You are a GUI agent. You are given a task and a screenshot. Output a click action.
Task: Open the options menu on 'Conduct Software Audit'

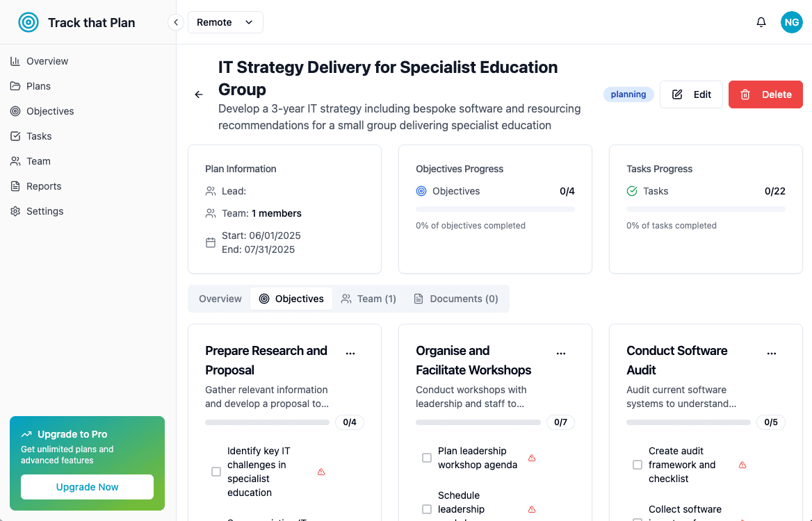click(x=772, y=352)
